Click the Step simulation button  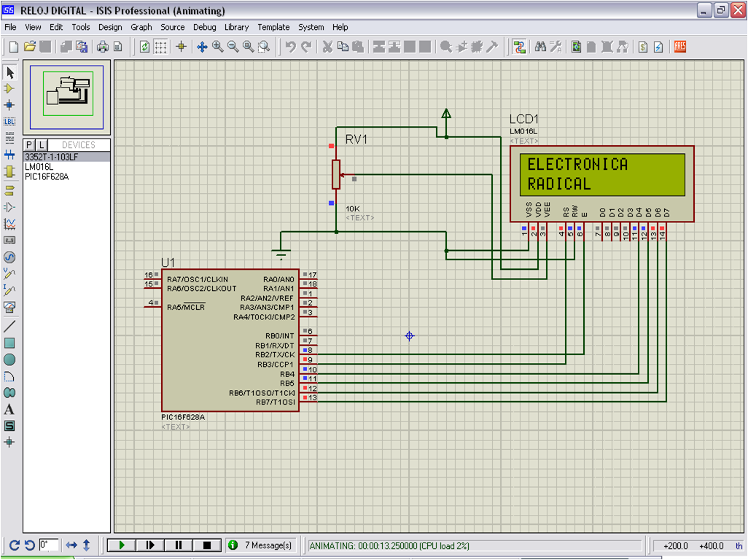(x=150, y=545)
